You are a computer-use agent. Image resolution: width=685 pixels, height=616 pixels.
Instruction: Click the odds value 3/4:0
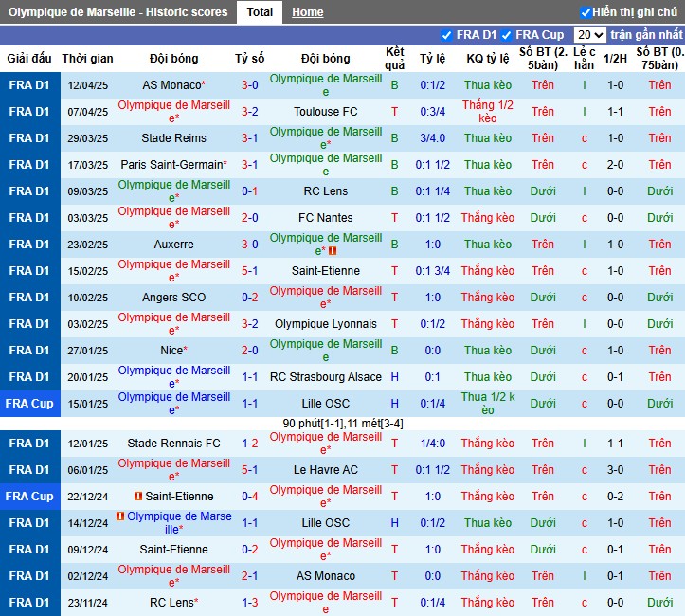432,138
